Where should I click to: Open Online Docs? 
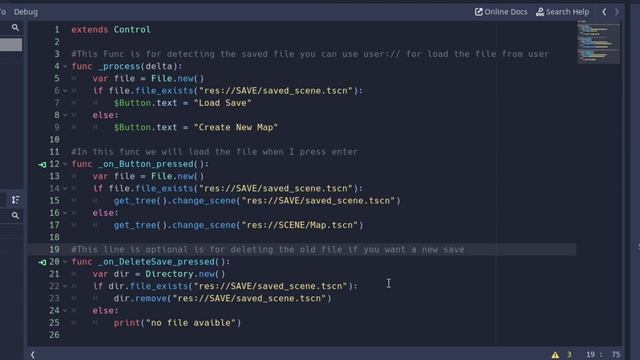click(x=501, y=12)
